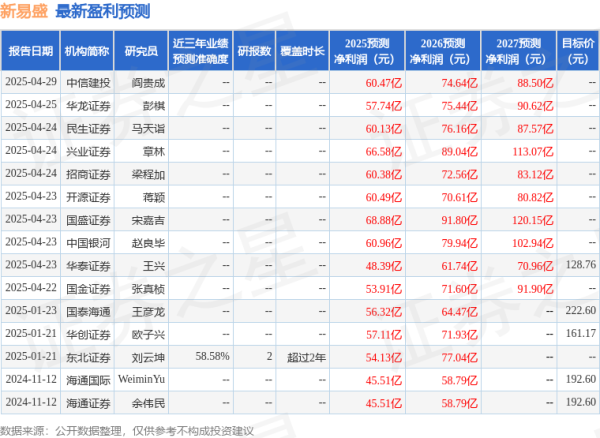Click the 222.60 target price
Viewport: 600px width, 438px height.
(581, 311)
